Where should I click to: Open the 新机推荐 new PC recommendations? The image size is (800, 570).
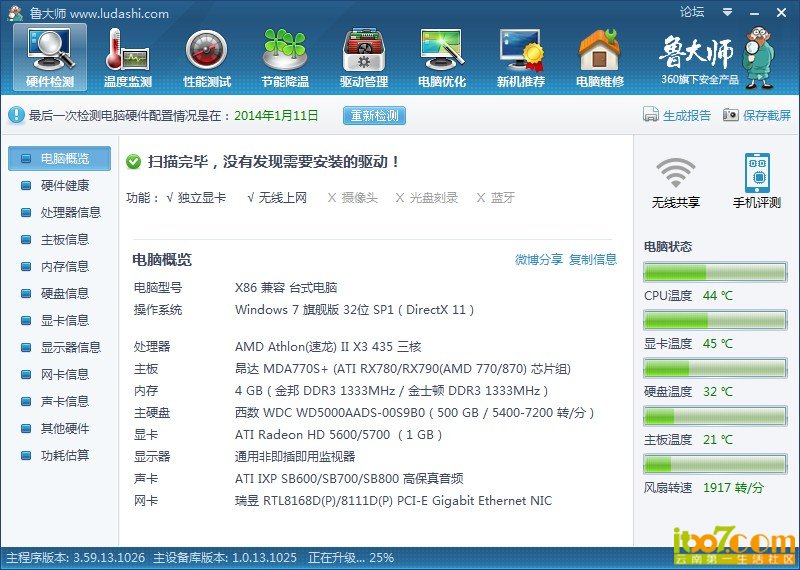[521, 57]
